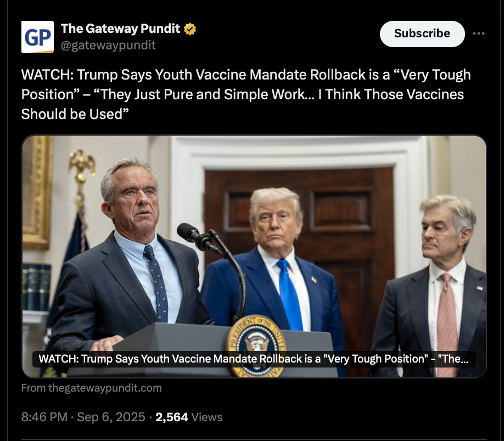Open The Gateway Pundit display name
504x441 pixels.
121,29
